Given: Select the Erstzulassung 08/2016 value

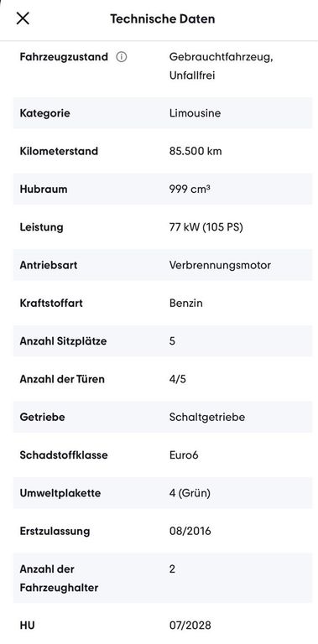Looking at the screenshot, I should pos(190,531).
